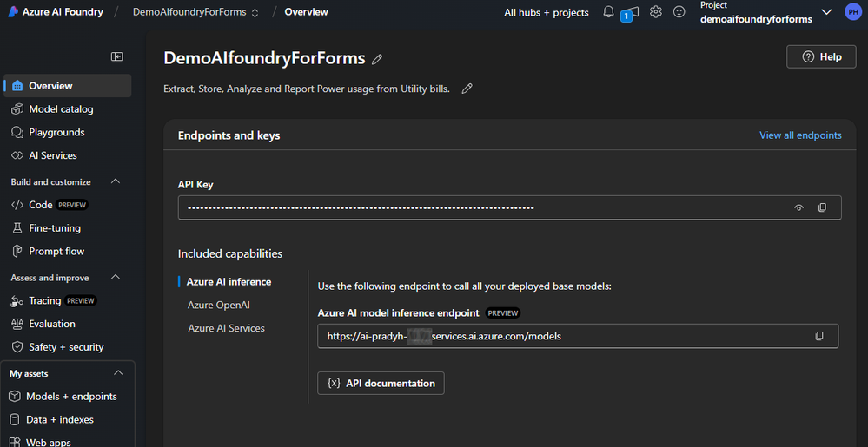
Task: Click the Code brackets icon
Action: coord(17,205)
